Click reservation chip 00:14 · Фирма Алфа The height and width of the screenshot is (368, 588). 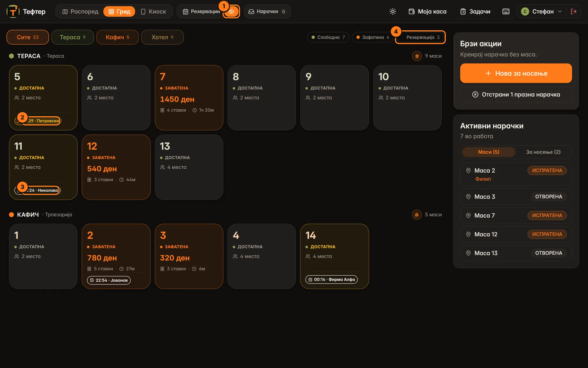331,279
